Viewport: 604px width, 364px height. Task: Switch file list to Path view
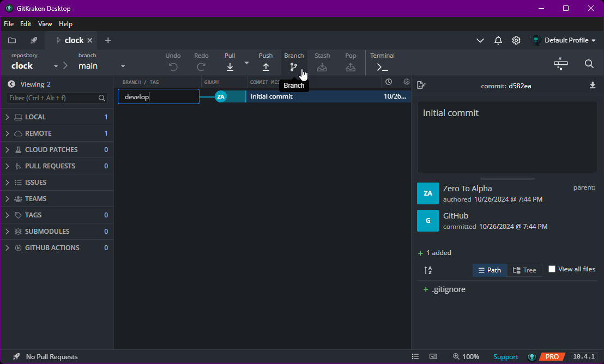click(x=490, y=270)
